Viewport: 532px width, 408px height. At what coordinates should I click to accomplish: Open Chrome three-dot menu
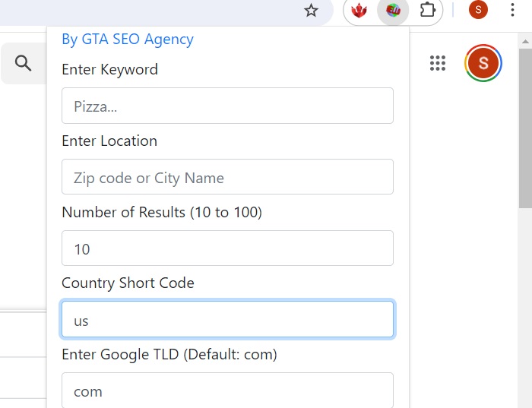(512, 10)
